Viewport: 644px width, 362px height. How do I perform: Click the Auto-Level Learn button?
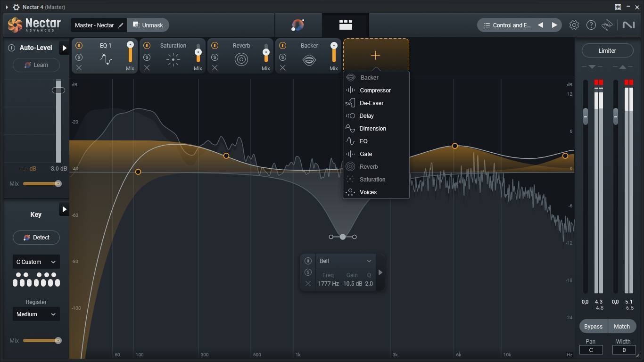[36, 65]
